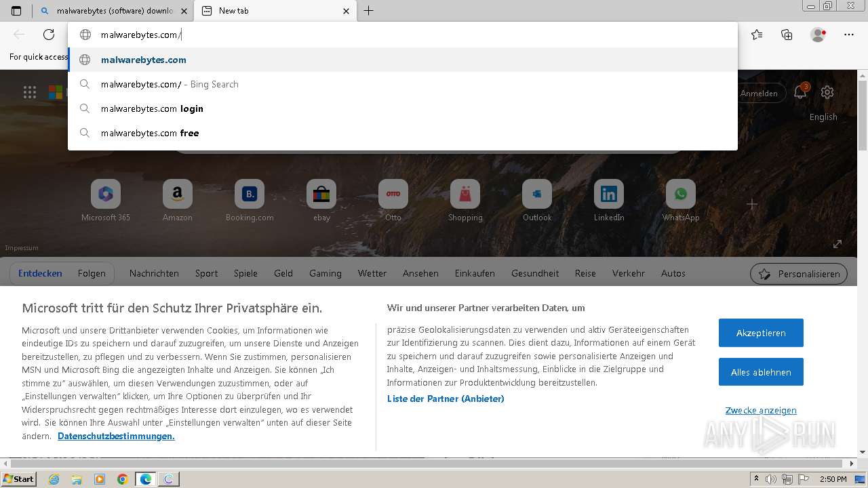The image size is (868, 488).
Task: Select the Folgen feed tab
Action: [x=92, y=273]
